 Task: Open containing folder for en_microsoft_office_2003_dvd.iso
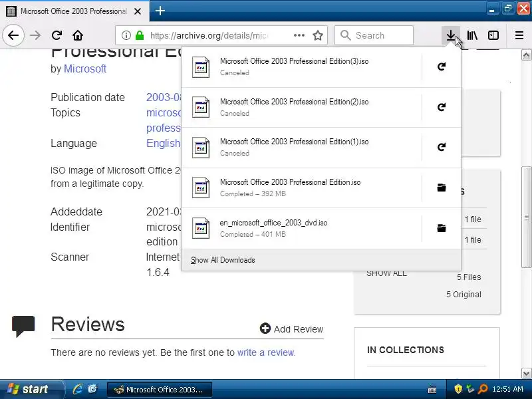(x=441, y=228)
